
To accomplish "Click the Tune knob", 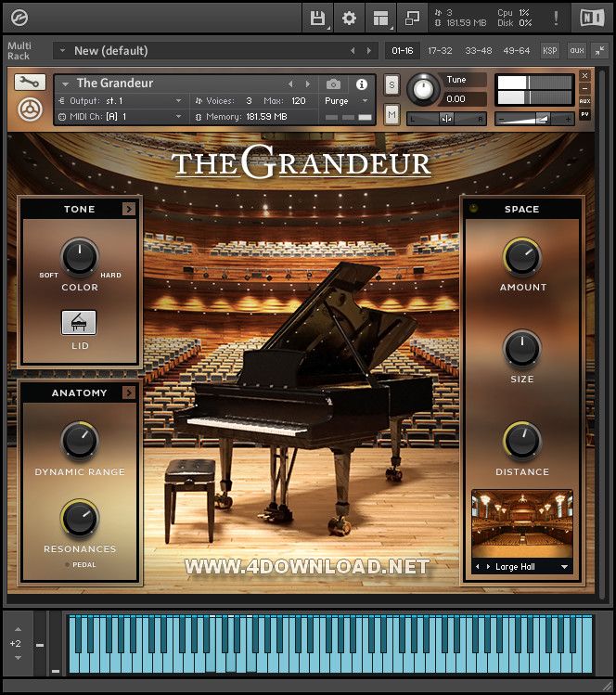I will [423, 90].
